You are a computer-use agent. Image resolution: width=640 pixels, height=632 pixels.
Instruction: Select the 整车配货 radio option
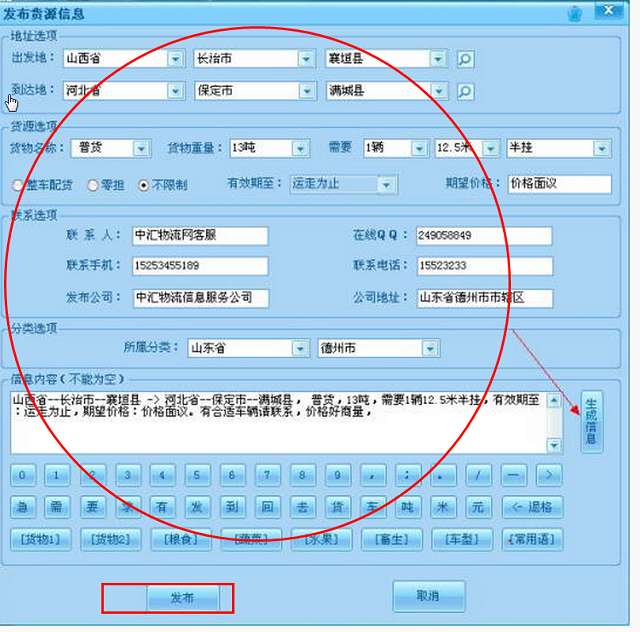coord(18,185)
